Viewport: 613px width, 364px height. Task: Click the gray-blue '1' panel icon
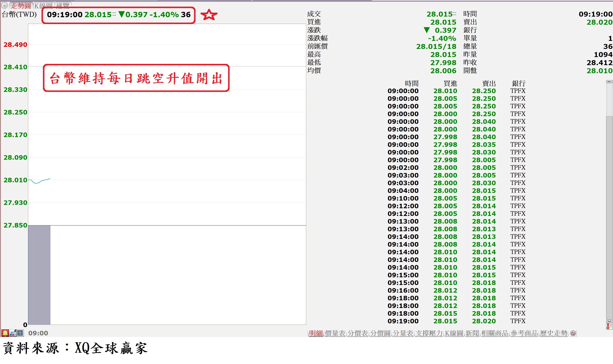point(20,333)
